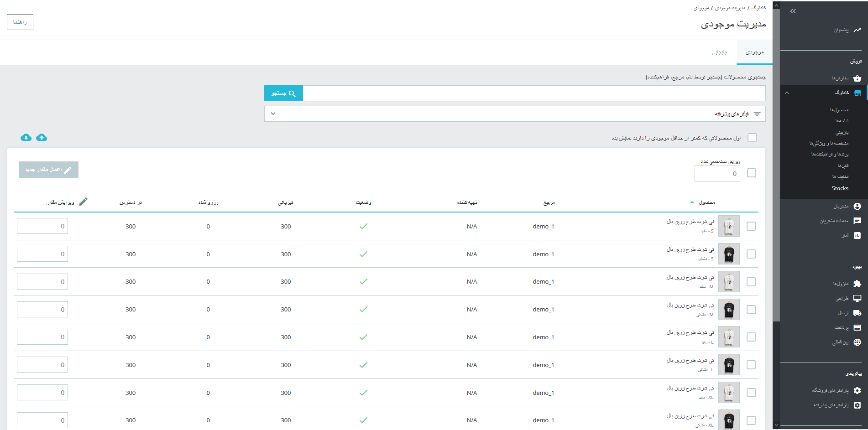This screenshot has width=868, height=430.
Task: Open International (بین المللی) globe icon
Action: tap(857, 342)
